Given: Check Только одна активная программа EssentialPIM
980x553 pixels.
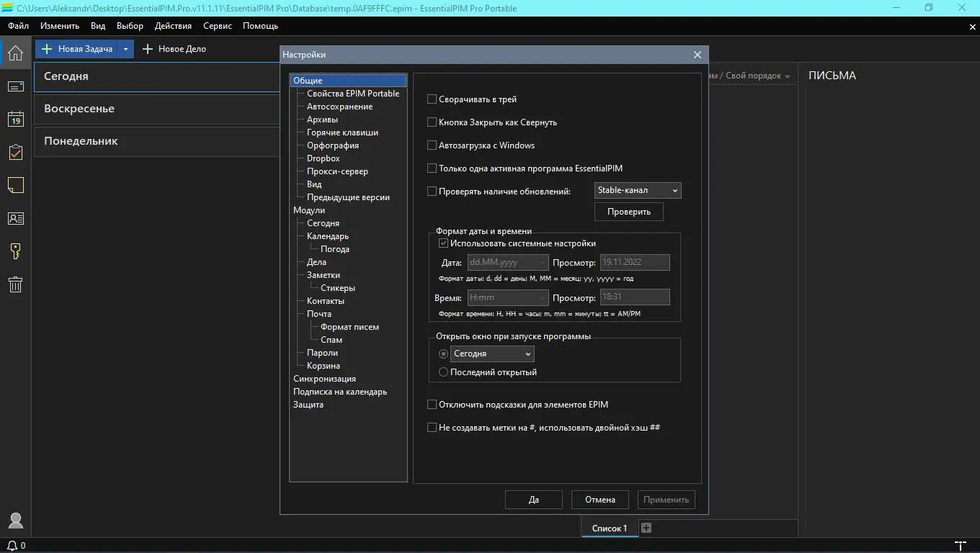Looking at the screenshot, I should point(432,168).
